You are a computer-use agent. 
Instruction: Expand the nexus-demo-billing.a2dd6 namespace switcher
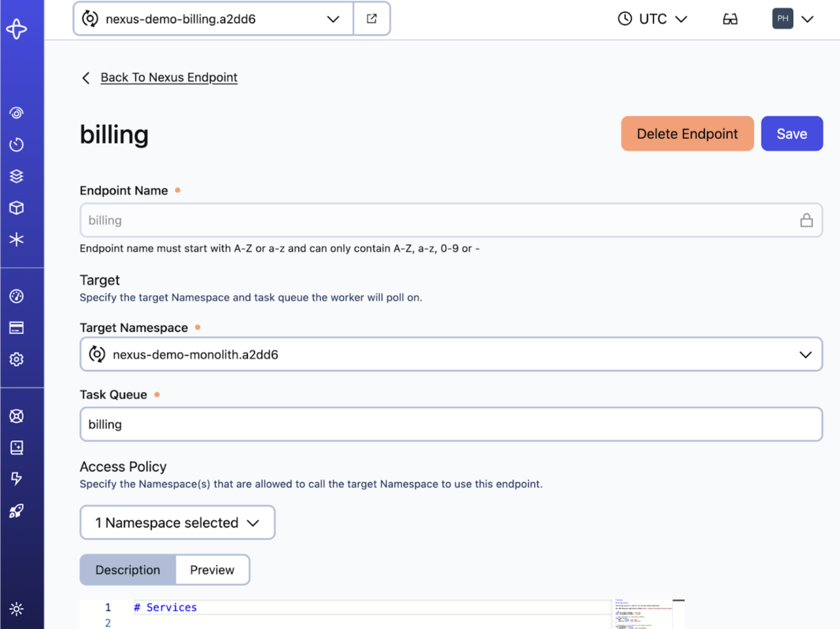point(213,19)
